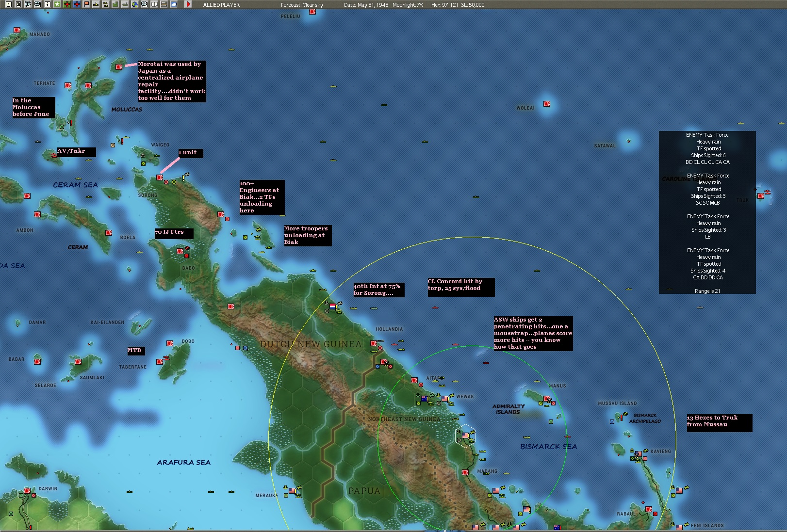The width and height of the screenshot is (787, 532).
Task: Click the 'ALLIED PLAYER' label
Action: tap(221, 5)
